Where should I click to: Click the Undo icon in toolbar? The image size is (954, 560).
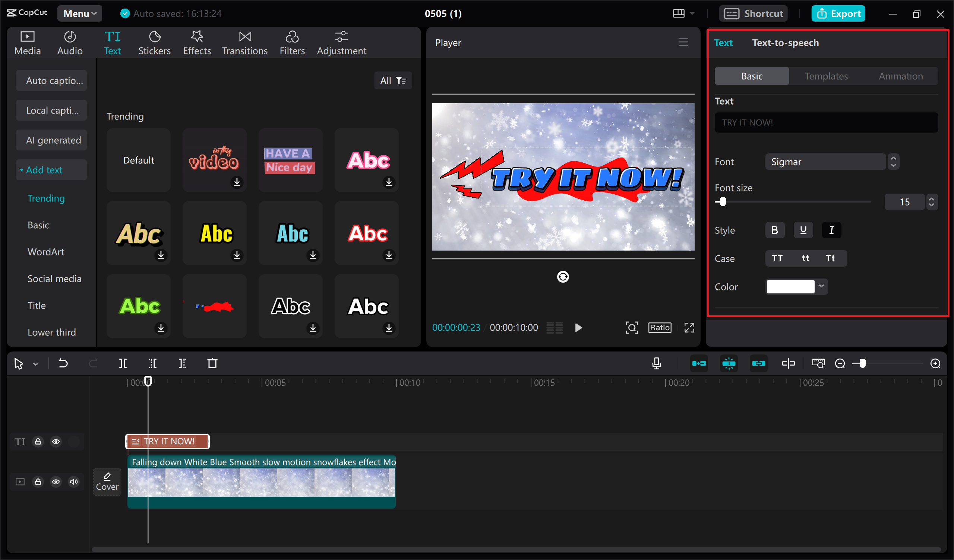tap(63, 363)
